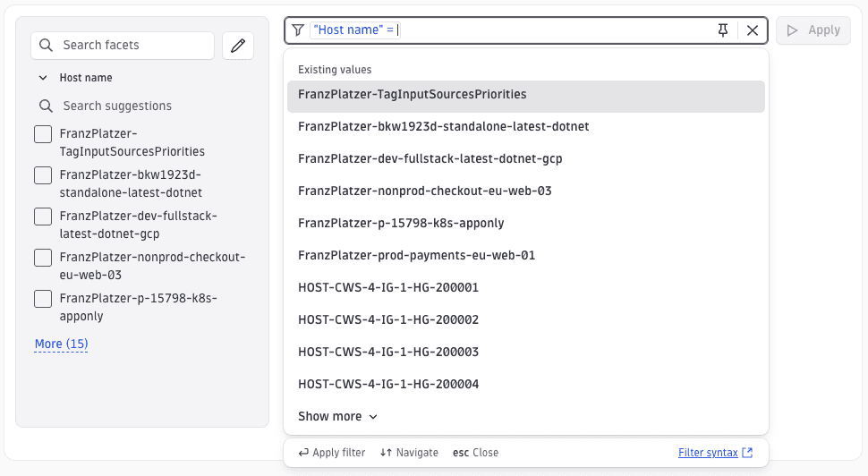Open the Filter syntax link
The height and width of the screenshot is (476, 868).
pyautogui.click(x=708, y=452)
